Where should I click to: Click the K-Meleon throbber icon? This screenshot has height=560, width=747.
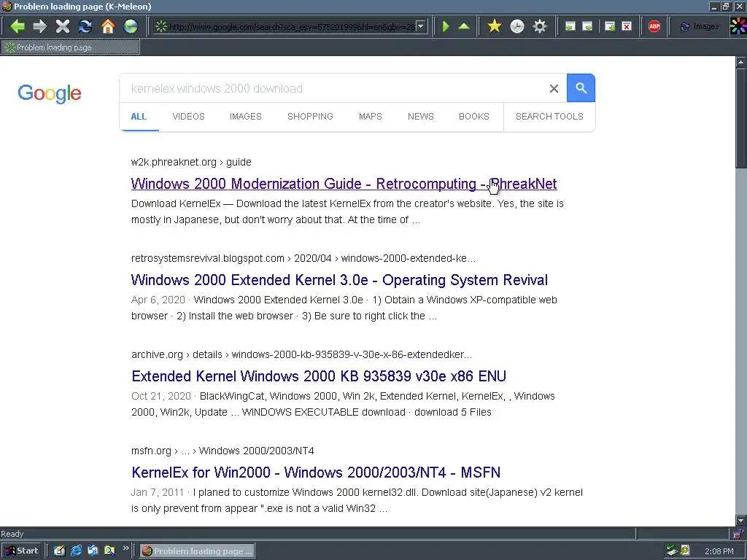(x=738, y=26)
